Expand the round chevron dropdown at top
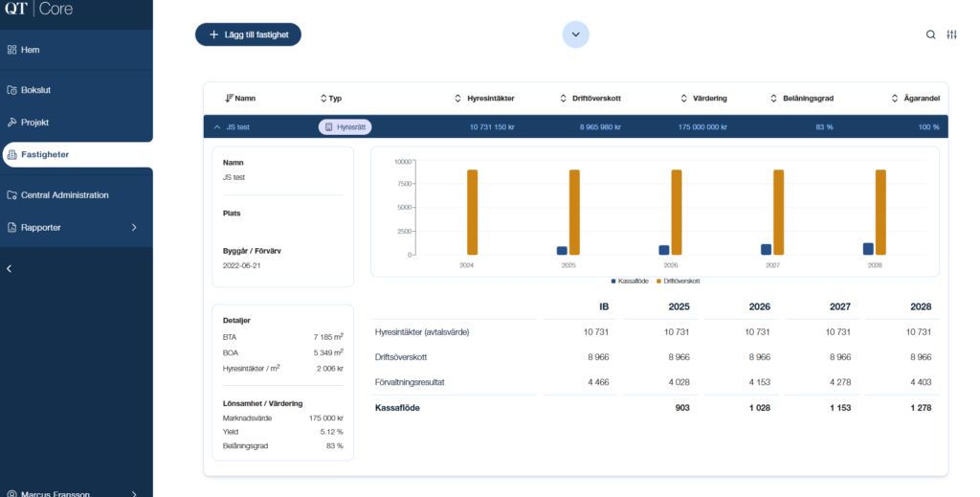Image resolution: width=980 pixels, height=497 pixels. pos(575,34)
